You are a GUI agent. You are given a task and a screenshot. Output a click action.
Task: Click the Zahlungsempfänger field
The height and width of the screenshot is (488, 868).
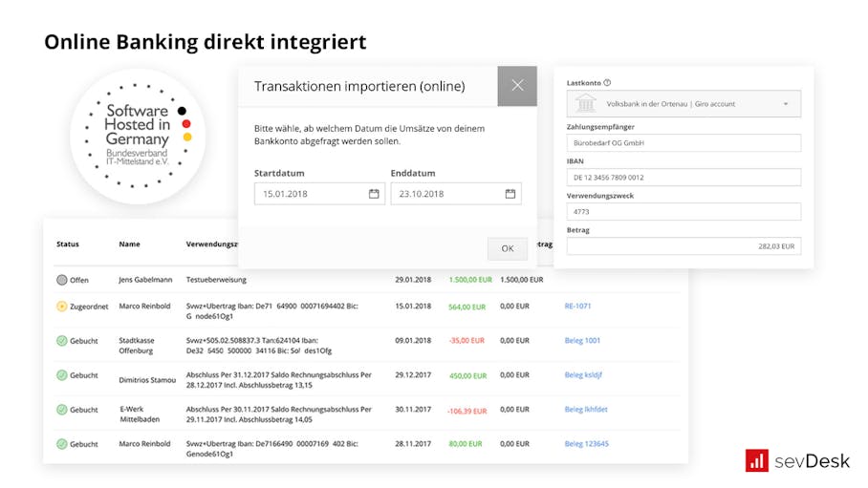pos(684,142)
